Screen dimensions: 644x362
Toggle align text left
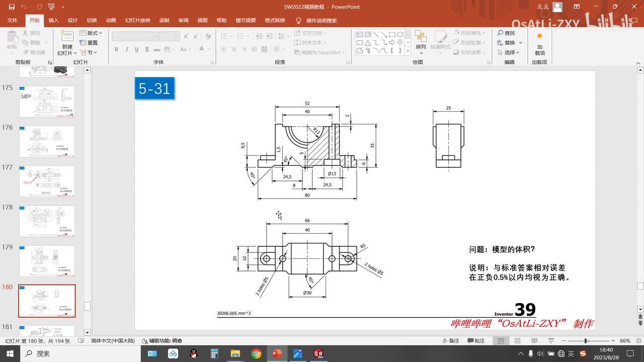(x=223, y=49)
